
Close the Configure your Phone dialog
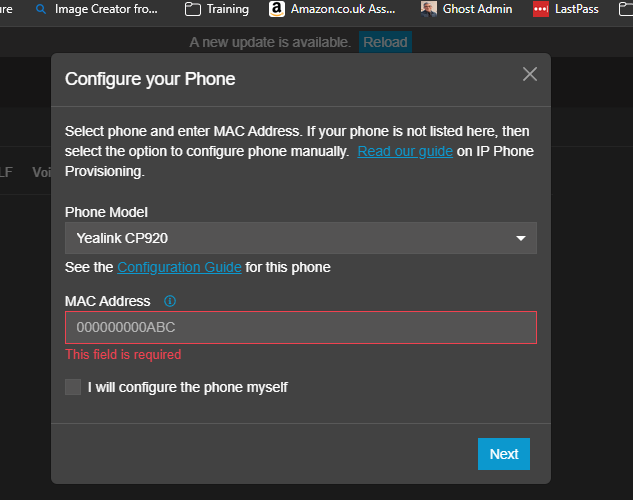click(530, 74)
